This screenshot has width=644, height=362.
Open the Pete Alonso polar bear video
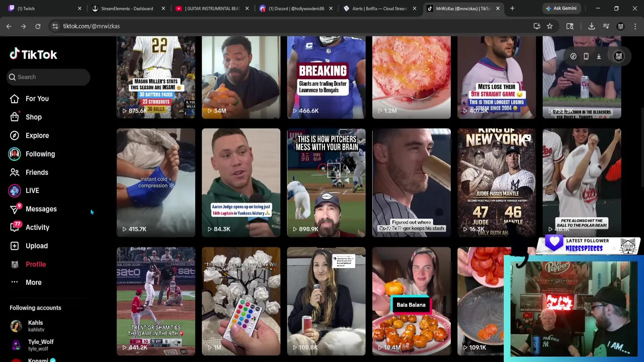point(582,183)
